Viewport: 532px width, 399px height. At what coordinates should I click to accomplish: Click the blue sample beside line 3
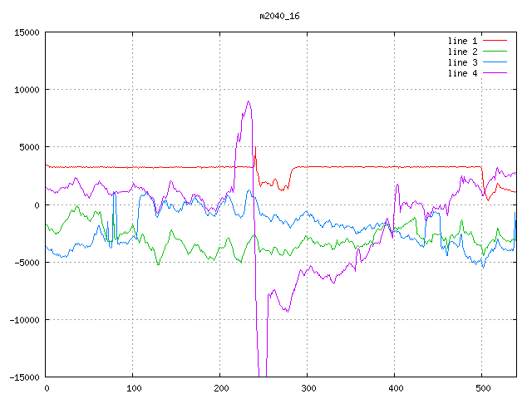pos(495,62)
